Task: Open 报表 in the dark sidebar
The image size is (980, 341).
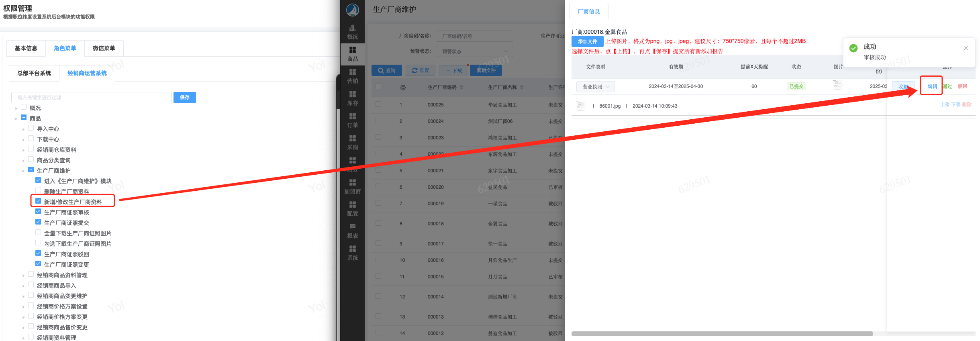Action: (352, 231)
